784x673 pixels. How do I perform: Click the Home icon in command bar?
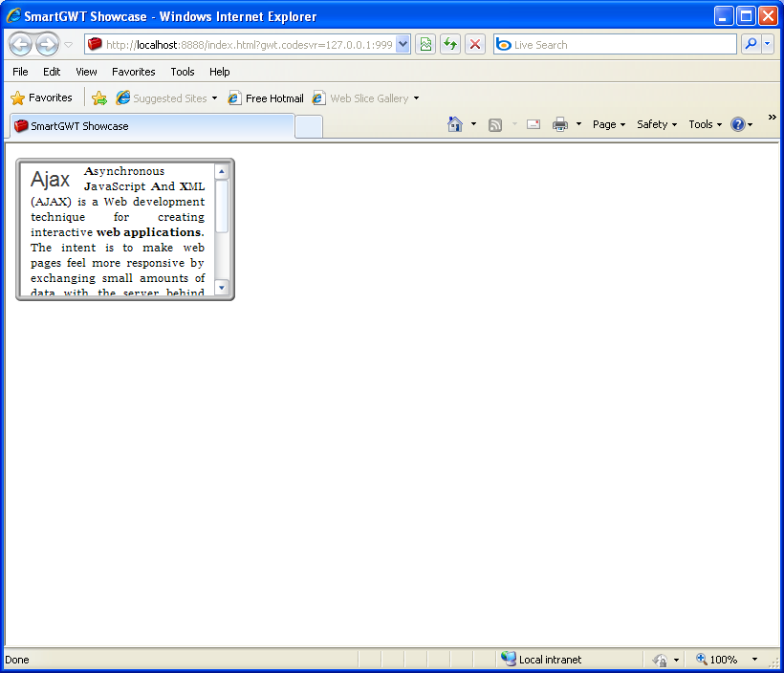point(455,124)
